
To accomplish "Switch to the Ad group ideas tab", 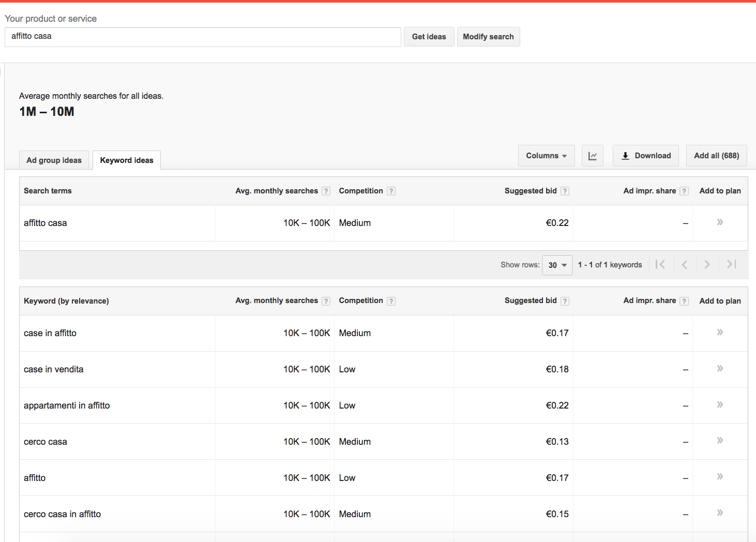I will pos(54,160).
